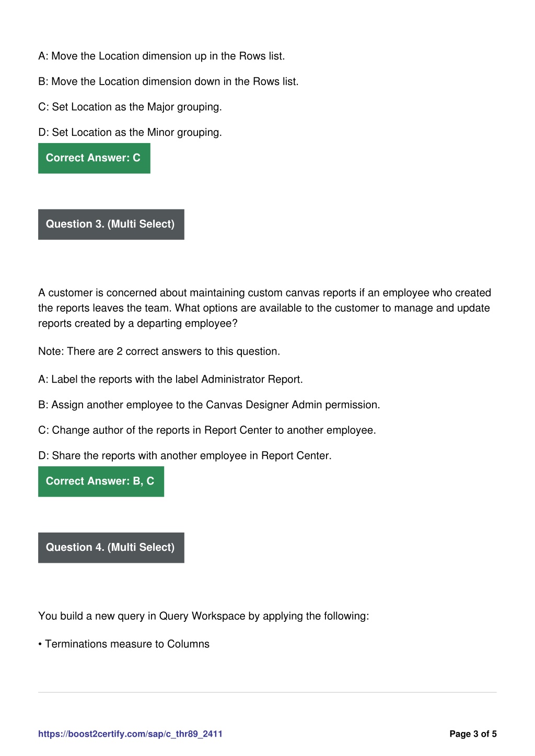The image size is (535, 756).
Task: Click the Page 3 of 5 indicator
Action: (x=473, y=734)
